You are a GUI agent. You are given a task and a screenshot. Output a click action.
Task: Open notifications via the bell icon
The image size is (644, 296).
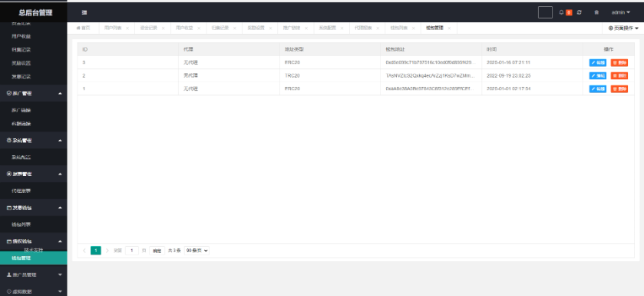(x=561, y=12)
